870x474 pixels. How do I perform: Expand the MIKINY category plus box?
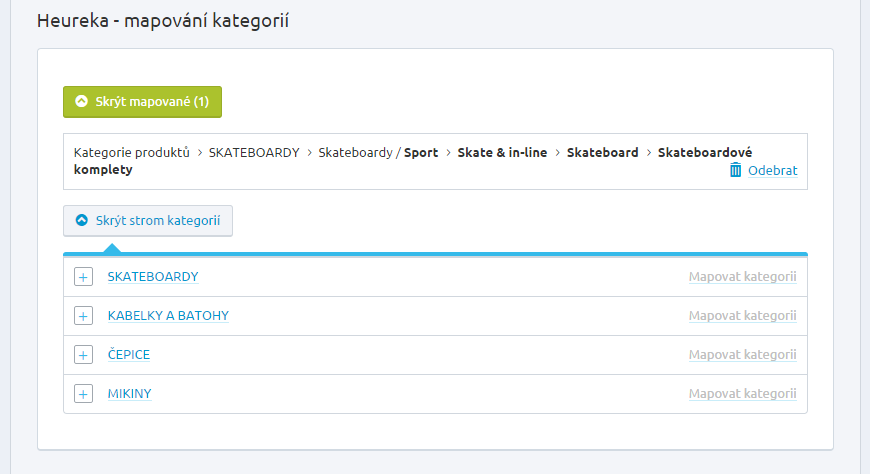click(x=83, y=394)
